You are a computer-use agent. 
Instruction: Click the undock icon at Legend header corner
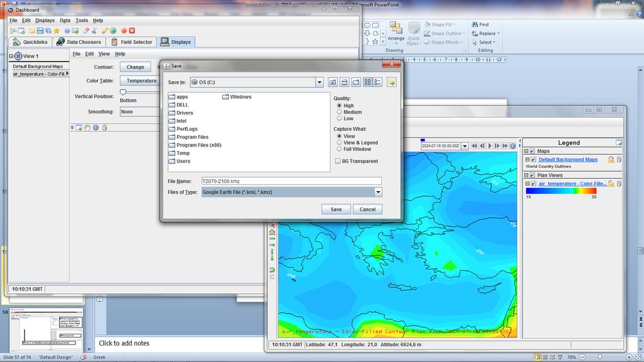pos(619,143)
